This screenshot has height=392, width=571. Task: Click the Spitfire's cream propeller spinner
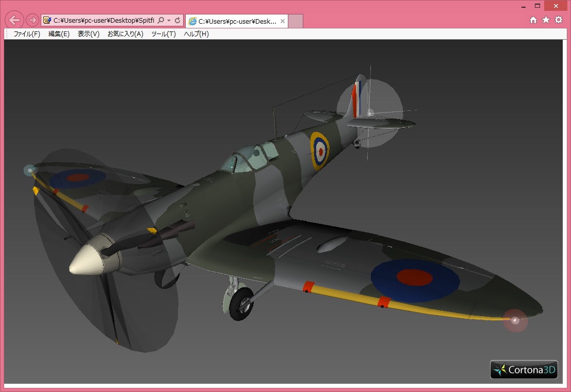coord(86,259)
